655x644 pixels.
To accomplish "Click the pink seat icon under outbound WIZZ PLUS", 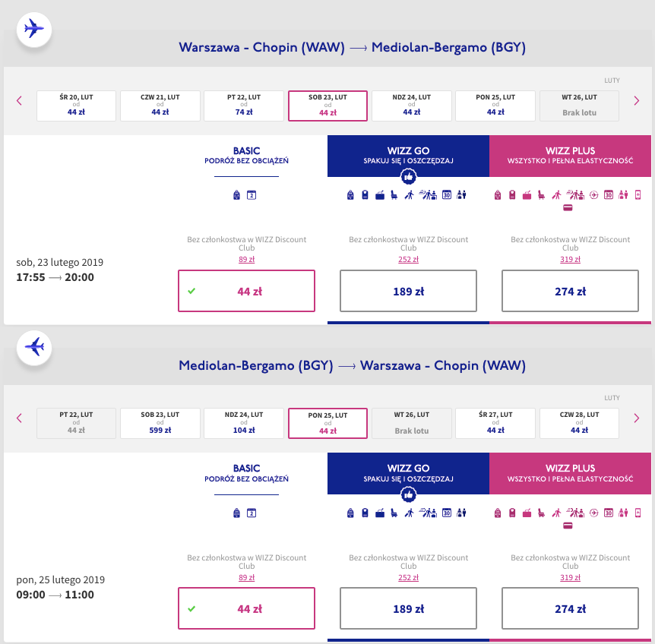I will click(541, 195).
